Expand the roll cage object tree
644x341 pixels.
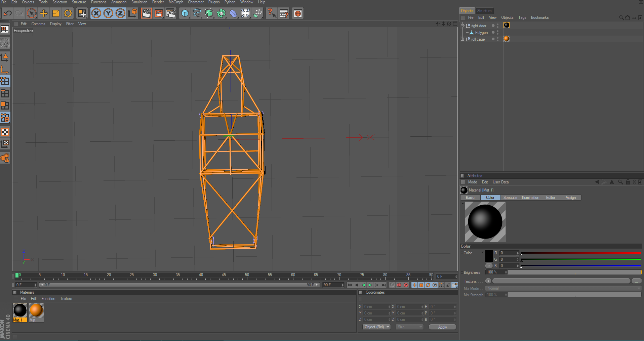point(462,39)
